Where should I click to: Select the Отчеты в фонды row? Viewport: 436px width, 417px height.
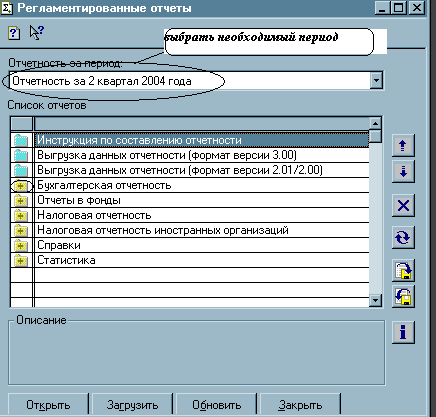pos(202,200)
